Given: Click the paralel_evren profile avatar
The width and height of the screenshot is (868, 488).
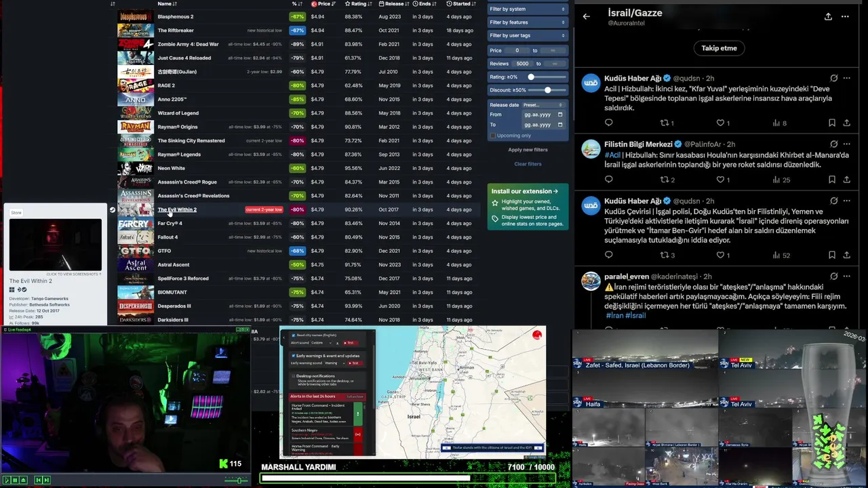Looking at the screenshot, I should 591,281.
